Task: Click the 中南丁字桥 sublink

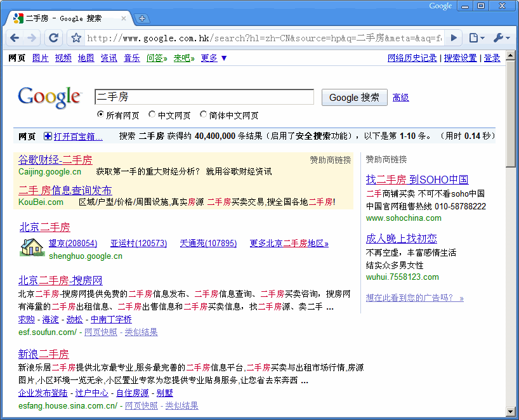Action: click(x=111, y=319)
